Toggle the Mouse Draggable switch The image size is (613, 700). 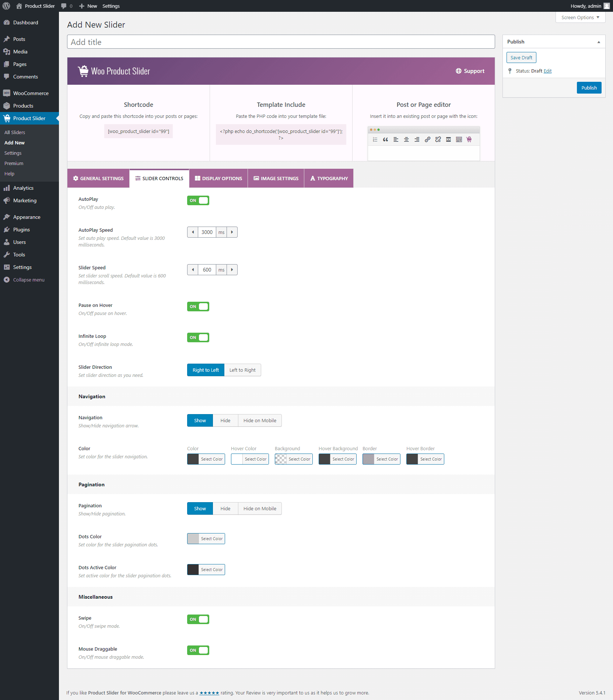click(198, 650)
